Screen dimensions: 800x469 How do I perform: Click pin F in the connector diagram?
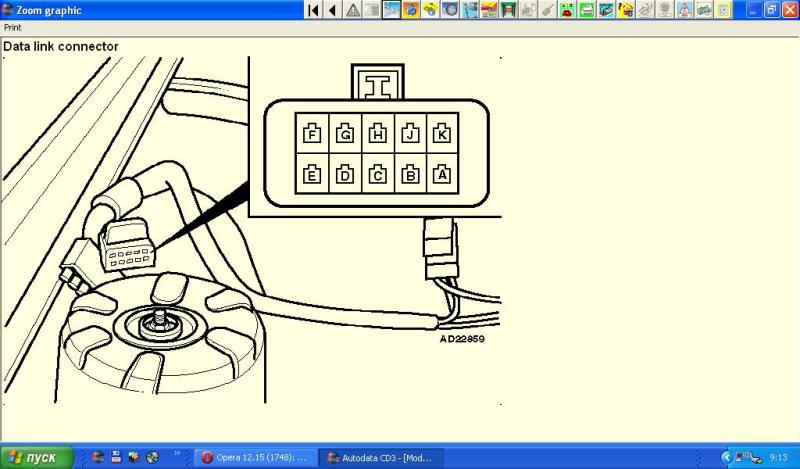click(312, 133)
